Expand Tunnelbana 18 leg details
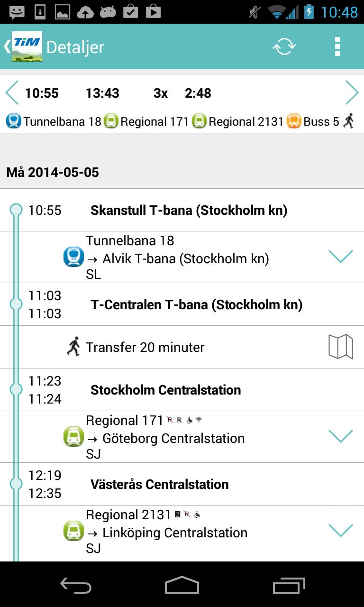The height and width of the screenshot is (607, 364). (341, 257)
